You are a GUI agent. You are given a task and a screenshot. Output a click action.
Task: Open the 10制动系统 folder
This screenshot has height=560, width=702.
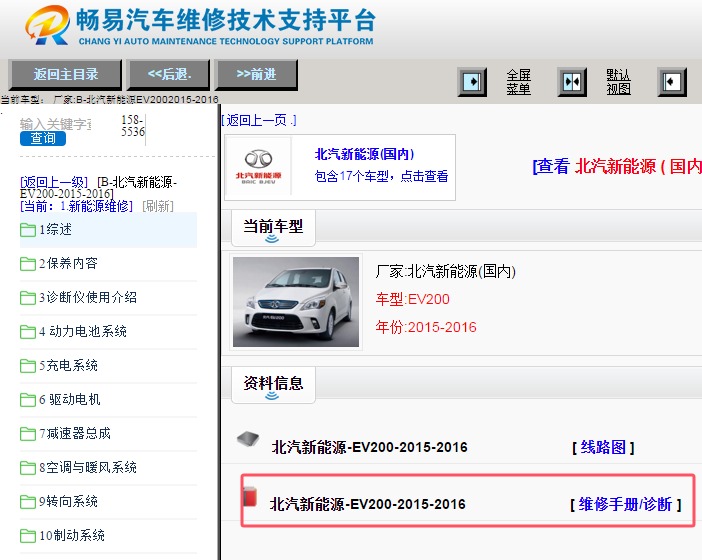pos(108,536)
